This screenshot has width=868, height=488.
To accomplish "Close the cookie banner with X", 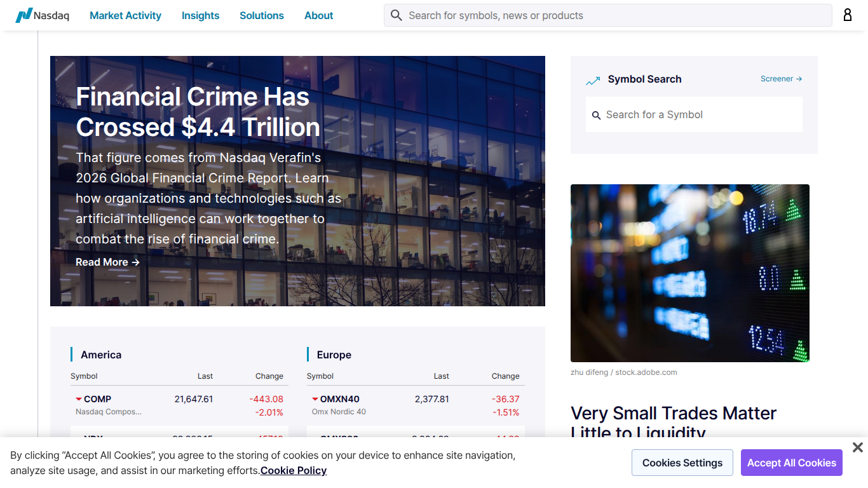I will (857, 447).
